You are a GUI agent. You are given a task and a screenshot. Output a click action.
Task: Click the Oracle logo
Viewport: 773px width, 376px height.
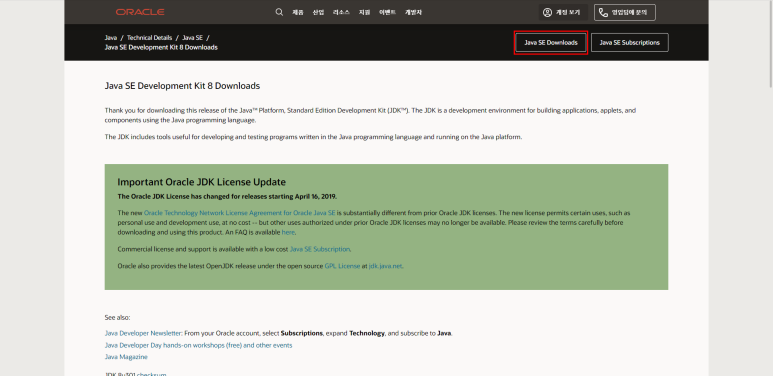[140, 12]
